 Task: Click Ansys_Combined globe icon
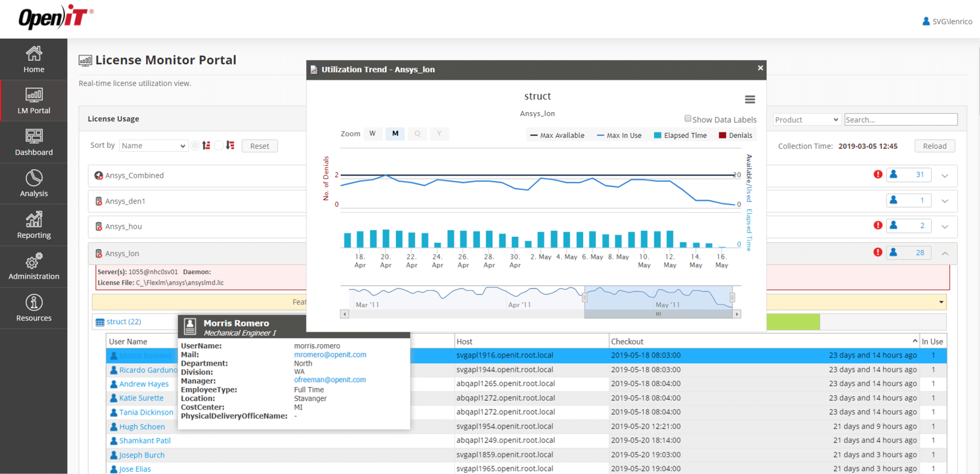(98, 176)
